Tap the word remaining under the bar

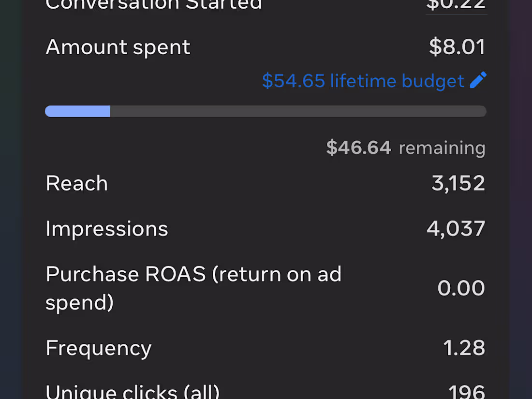click(442, 148)
